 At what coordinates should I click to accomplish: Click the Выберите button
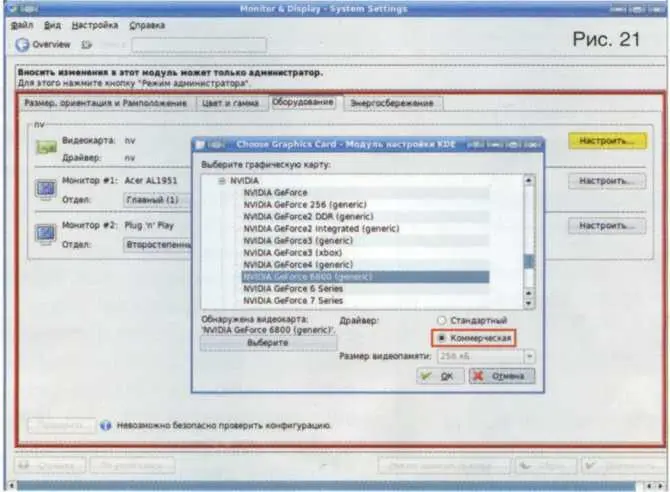[x=268, y=342]
